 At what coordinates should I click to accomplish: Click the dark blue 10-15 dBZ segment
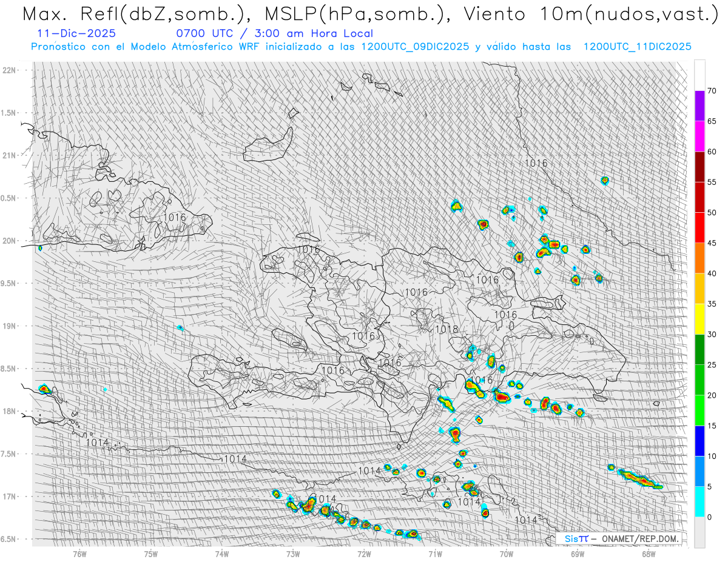(699, 441)
